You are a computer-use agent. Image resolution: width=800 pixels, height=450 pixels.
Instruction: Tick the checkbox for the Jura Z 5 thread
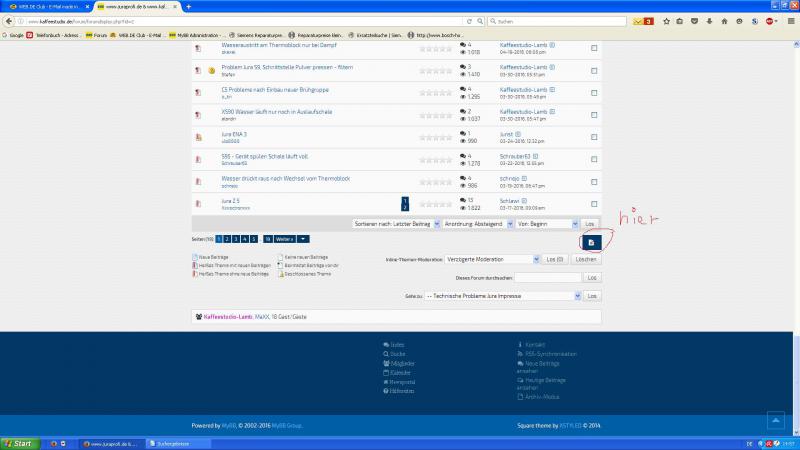(595, 203)
